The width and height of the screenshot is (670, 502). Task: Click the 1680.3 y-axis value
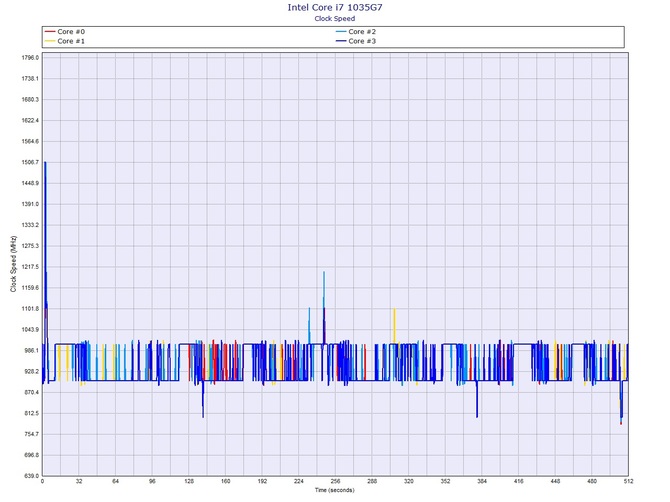(30, 100)
